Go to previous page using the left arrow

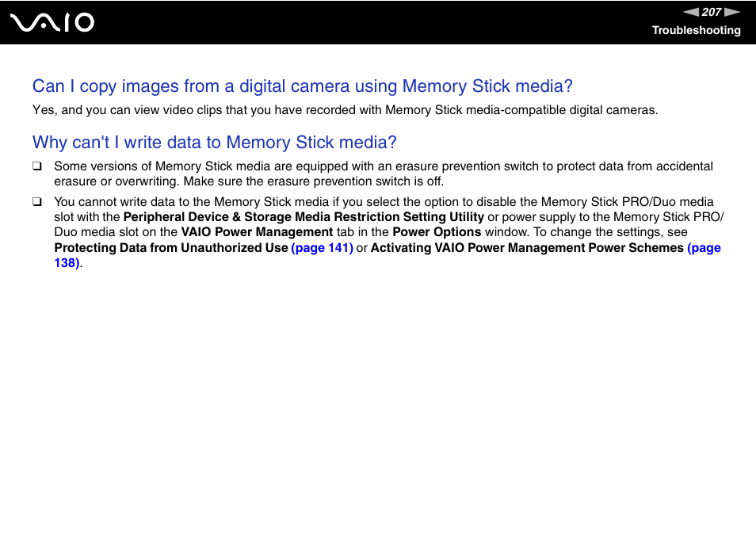[691, 12]
